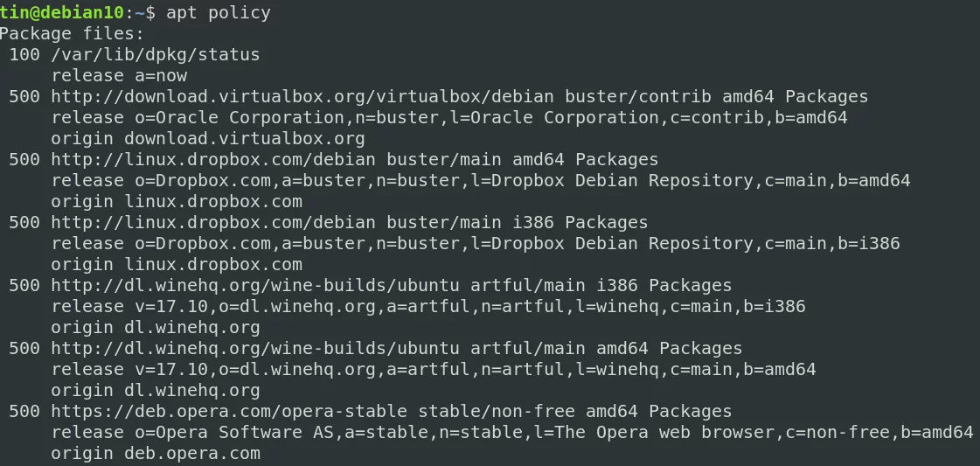Screen dimensions: 980x466
Task: Click Dropbox release line ending b=amd64
Action: pos(481,180)
